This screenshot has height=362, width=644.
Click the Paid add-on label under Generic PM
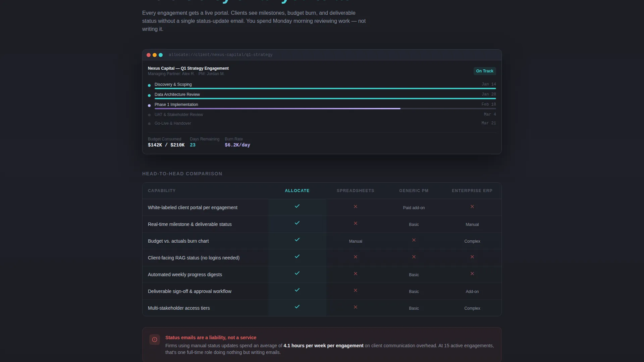(x=414, y=208)
